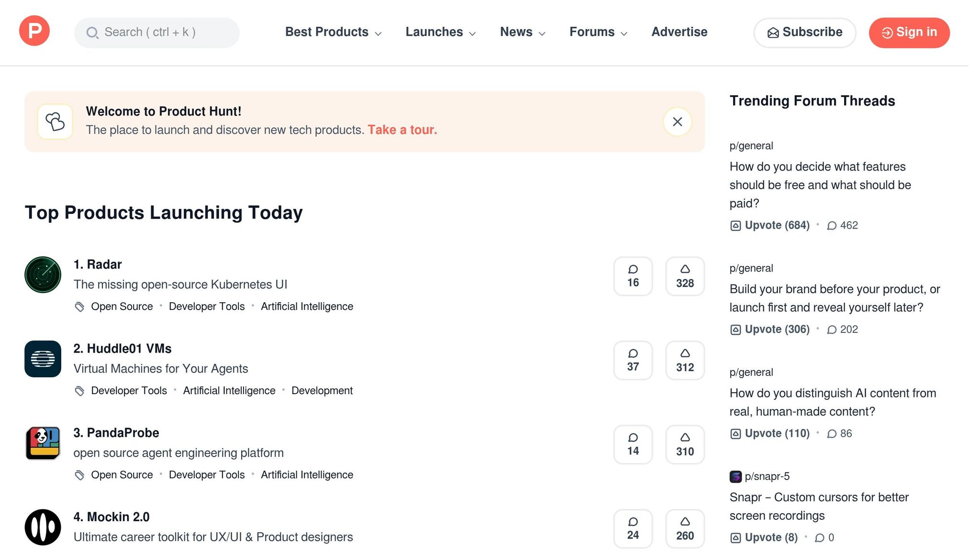
Task: Open the Huddle01 VMs product icon
Action: [43, 359]
